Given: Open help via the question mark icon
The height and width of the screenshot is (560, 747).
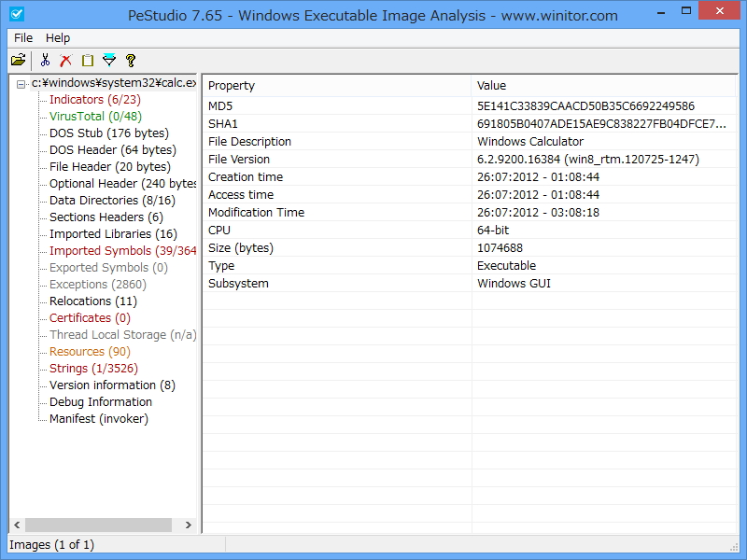Looking at the screenshot, I should tap(132, 60).
